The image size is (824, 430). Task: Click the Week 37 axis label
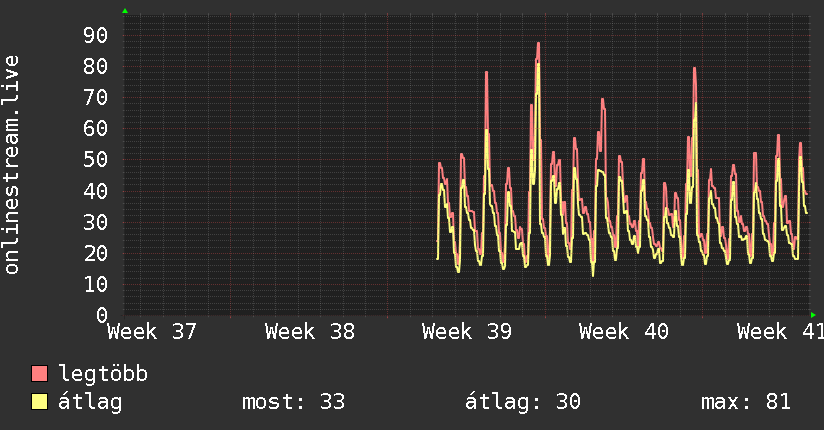[152, 332]
